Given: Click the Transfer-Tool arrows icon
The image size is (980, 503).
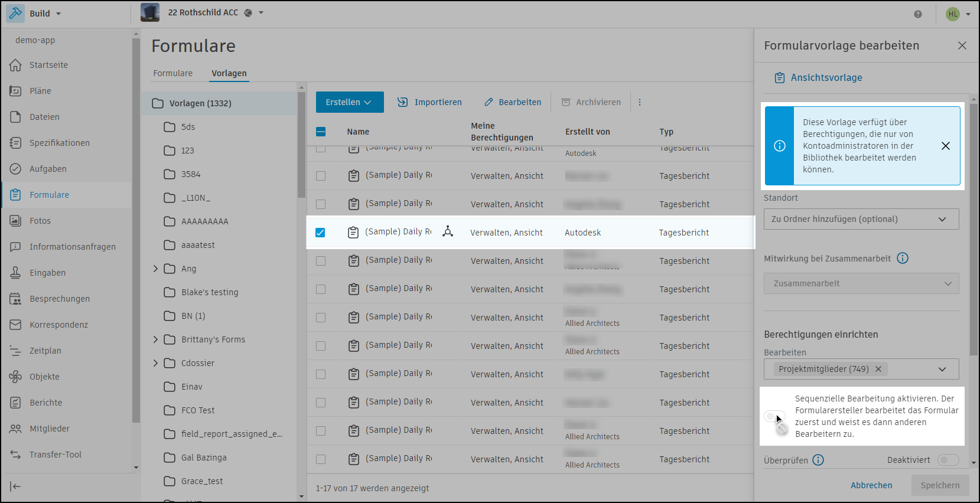Looking at the screenshot, I should (15, 455).
